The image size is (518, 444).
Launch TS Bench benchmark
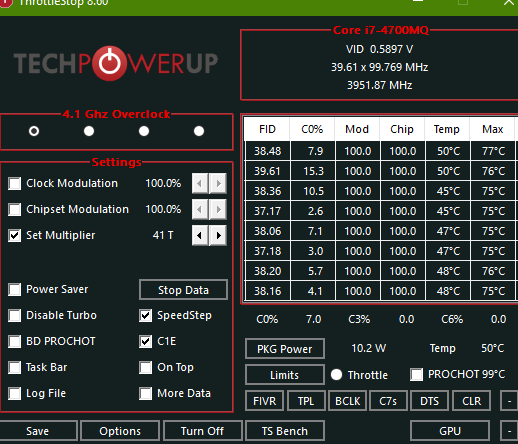[x=285, y=431]
